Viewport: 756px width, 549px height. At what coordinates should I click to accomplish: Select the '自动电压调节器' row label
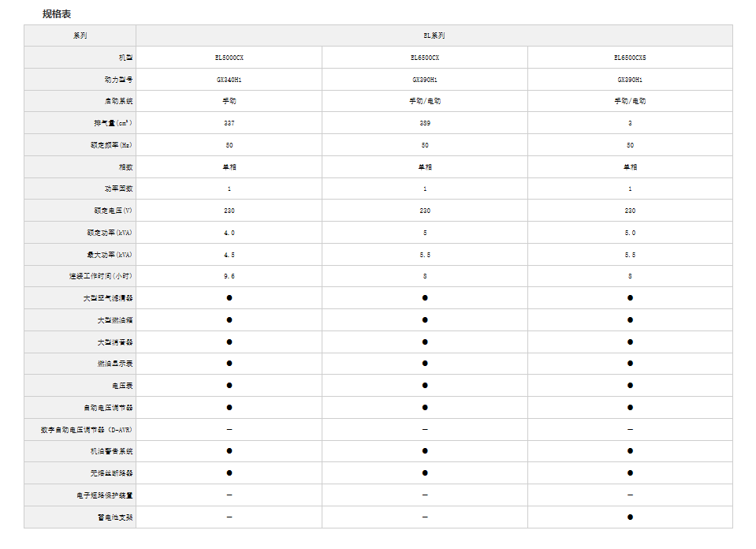[x=107, y=408]
